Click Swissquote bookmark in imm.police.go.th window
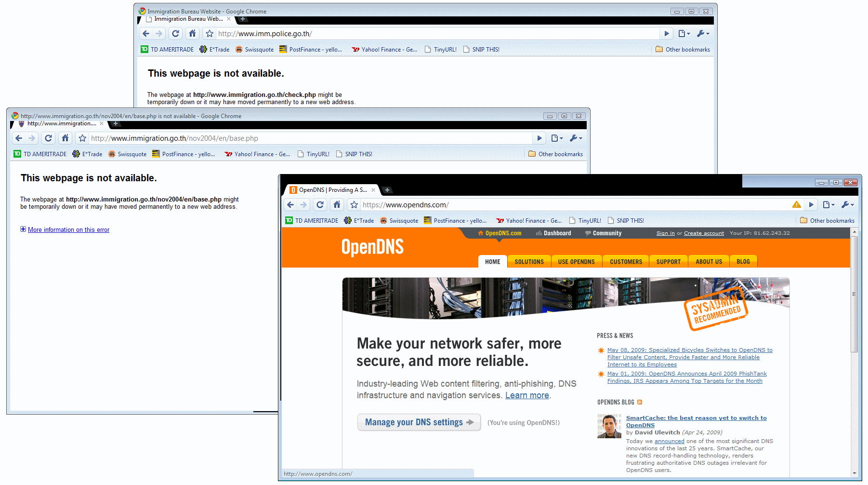The width and height of the screenshot is (868, 485). pos(254,49)
